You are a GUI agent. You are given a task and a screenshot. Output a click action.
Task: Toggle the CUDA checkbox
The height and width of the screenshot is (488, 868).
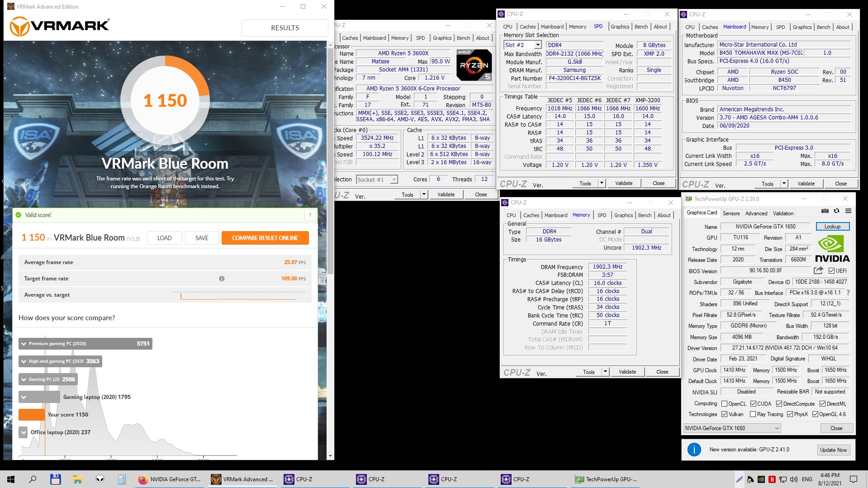(753, 404)
